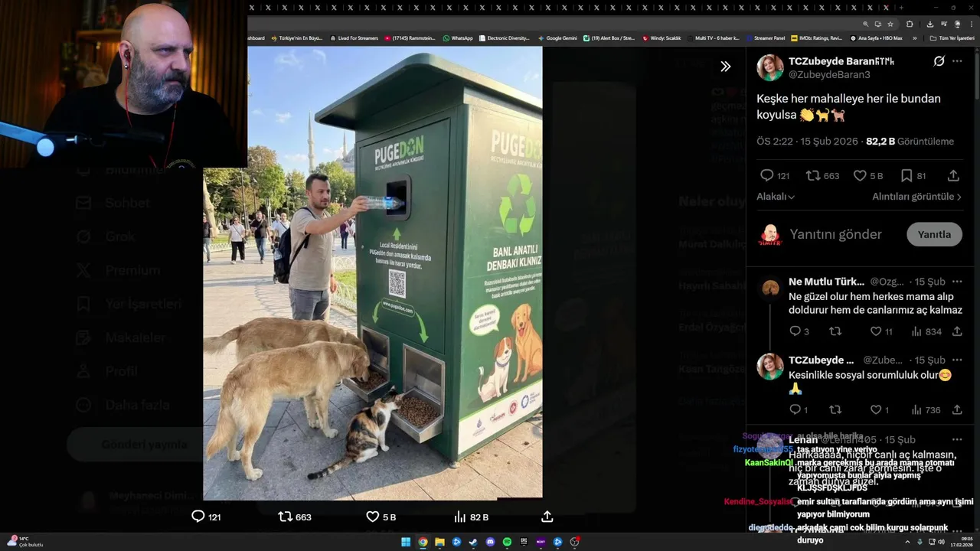Screen dimensions: 980x551
Task: Share the main tweet in side panel
Action: tap(953, 175)
